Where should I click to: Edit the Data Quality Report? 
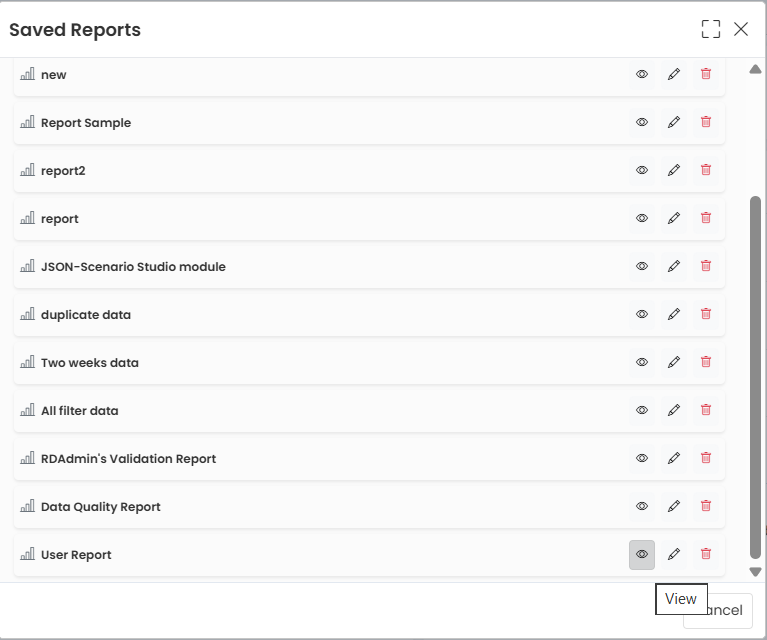(674, 506)
